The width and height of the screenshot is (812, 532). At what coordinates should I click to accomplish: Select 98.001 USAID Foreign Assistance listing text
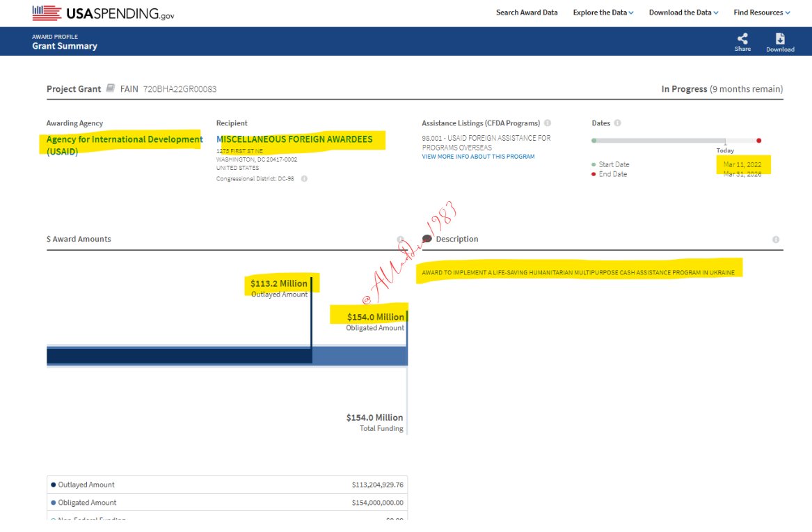pos(486,143)
